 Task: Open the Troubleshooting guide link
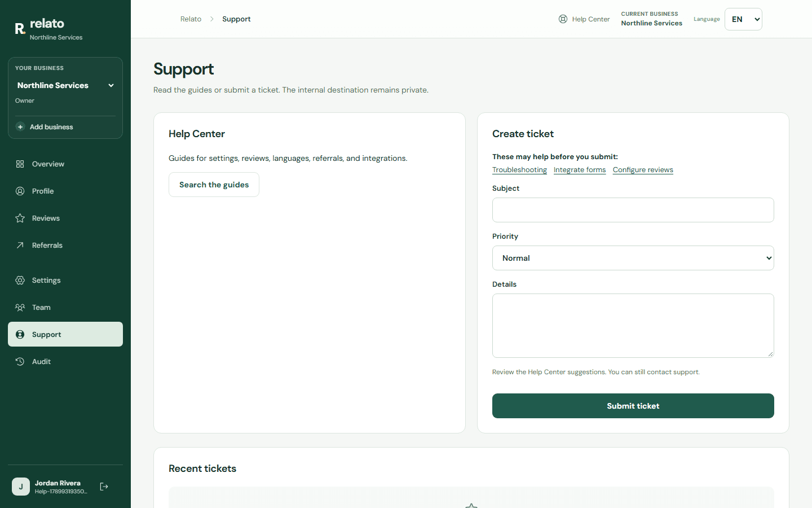(519, 170)
